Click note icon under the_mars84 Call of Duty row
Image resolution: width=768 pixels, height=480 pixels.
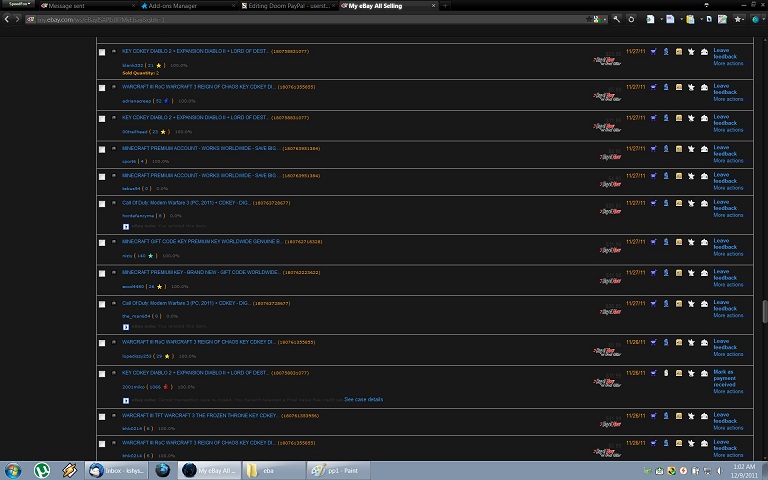point(126,327)
